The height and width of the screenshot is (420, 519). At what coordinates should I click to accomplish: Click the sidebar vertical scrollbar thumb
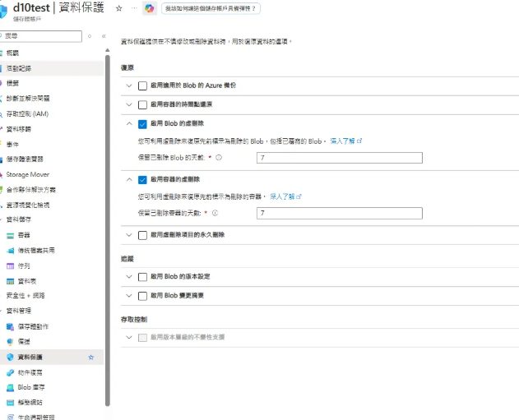point(107,230)
